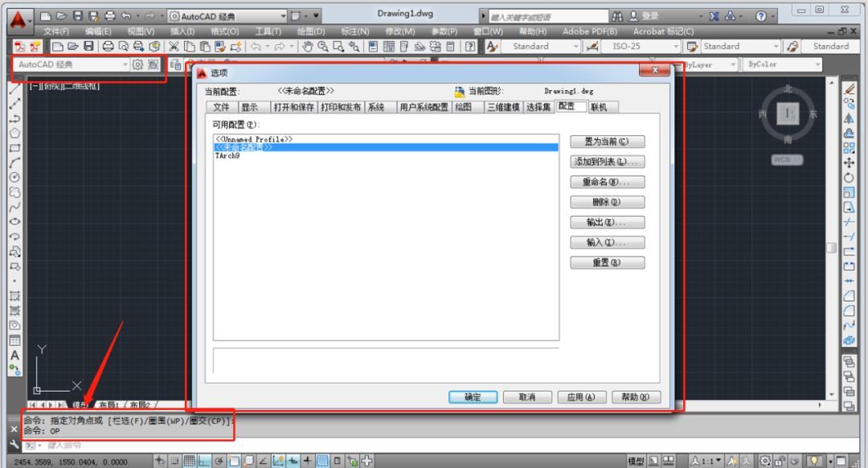Toggle Transparency display in the status bar
The width and height of the screenshot is (868, 468).
tap(323, 461)
